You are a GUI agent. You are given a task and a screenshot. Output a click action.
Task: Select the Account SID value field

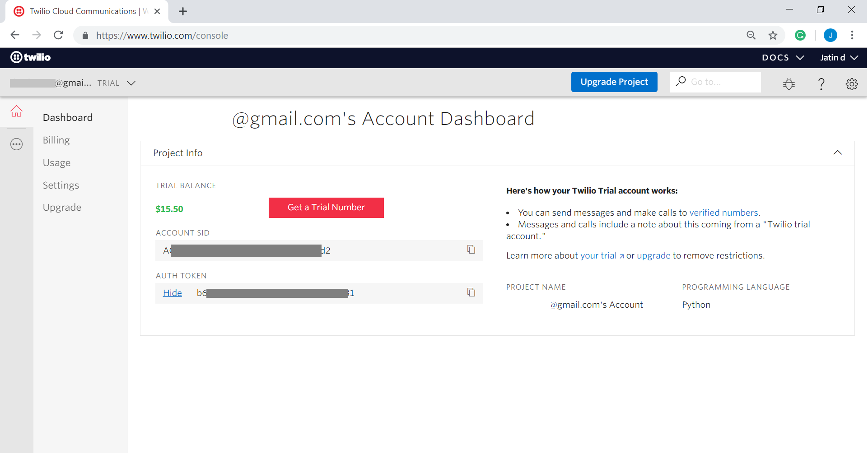click(x=319, y=250)
